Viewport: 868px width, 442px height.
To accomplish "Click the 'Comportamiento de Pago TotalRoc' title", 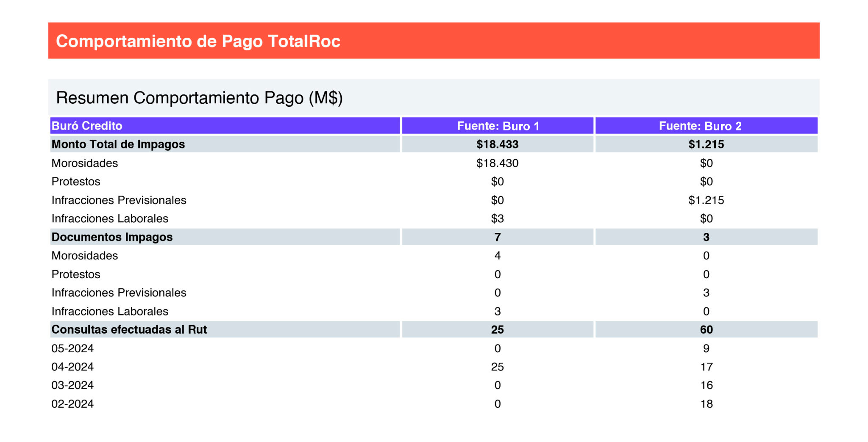I will (x=198, y=41).
